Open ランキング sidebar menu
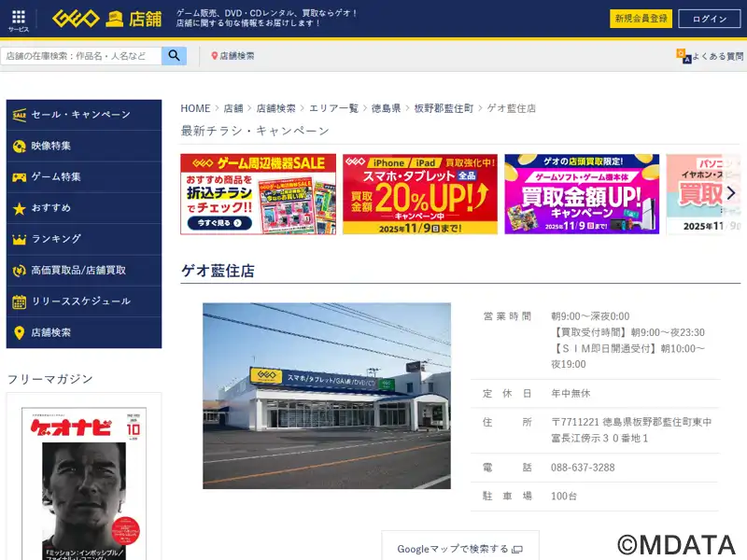Screen dimensions: 747x560 (x=84, y=240)
